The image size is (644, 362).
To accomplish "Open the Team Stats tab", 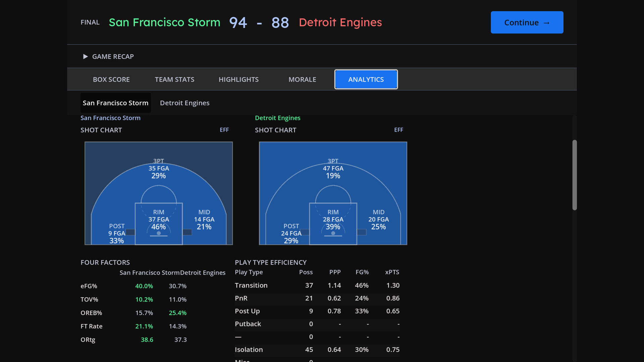I will point(174,79).
